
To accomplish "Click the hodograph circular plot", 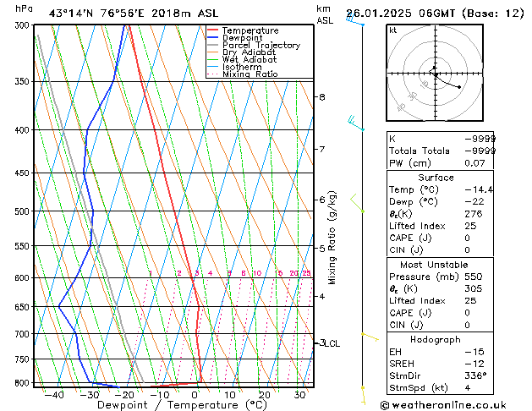I will pos(435,74).
